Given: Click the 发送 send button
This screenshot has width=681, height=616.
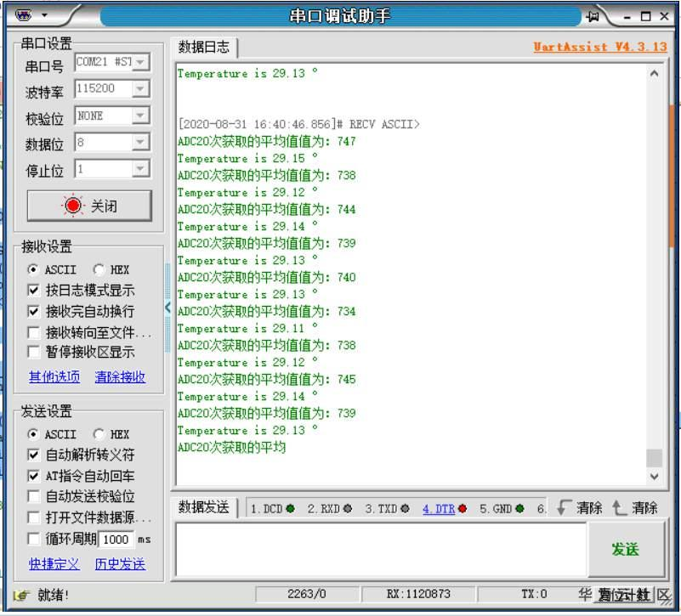Looking at the screenshot, I should pos(626,549).
